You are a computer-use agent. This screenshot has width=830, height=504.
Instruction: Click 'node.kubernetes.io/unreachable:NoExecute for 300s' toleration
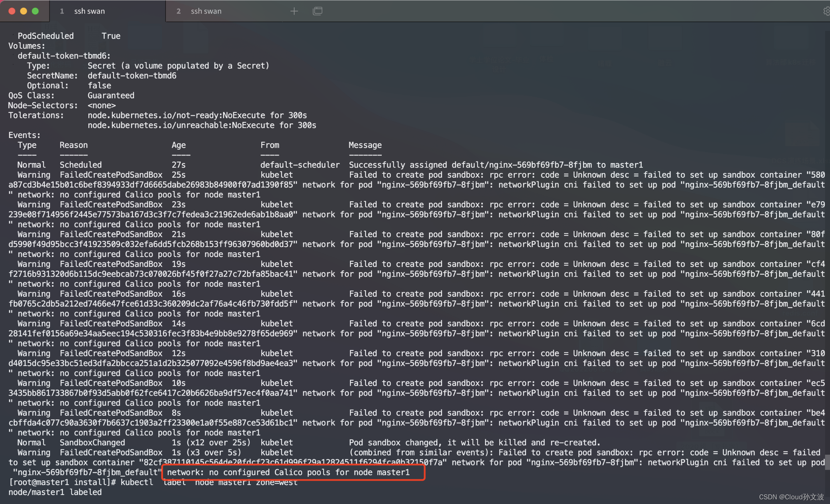[x=202, y=125]
